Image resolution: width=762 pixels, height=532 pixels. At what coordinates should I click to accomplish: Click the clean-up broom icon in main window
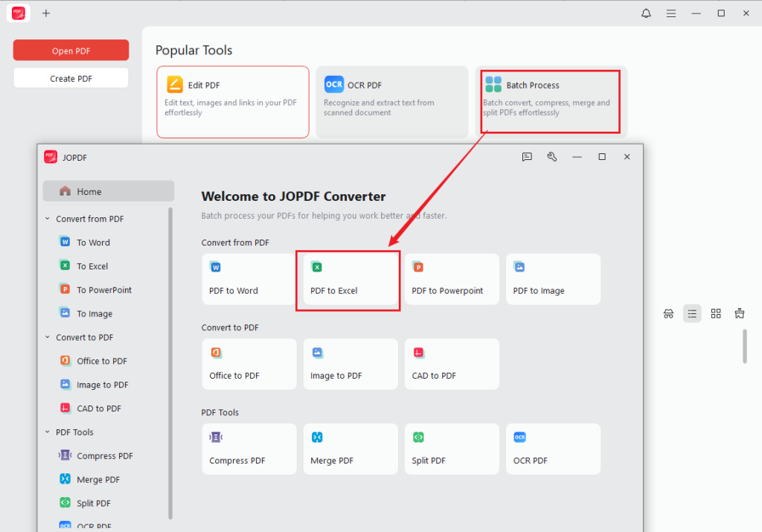(x=739, y=313)
